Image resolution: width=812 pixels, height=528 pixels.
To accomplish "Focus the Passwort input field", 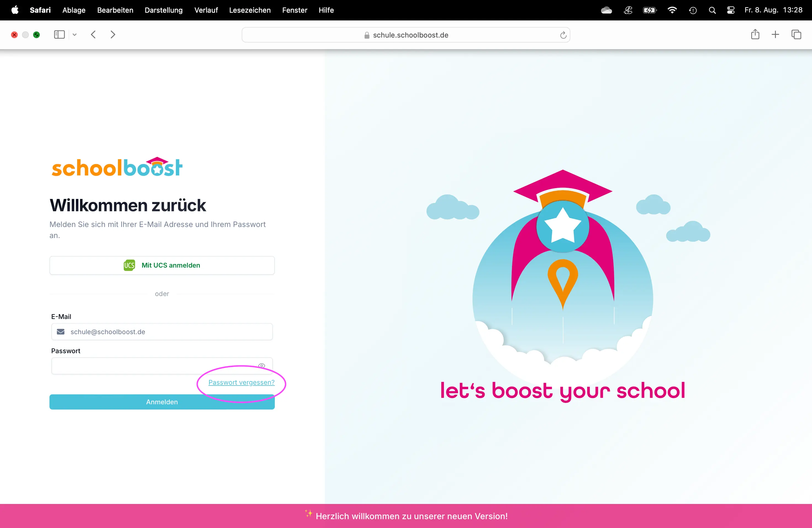I will pos(154,366).
